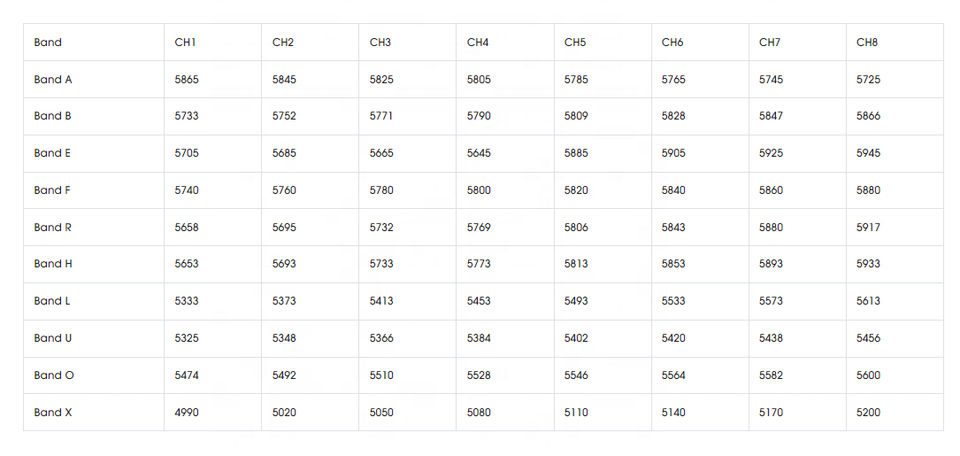Click the Band L row label
Image resolution: width=960 pixels, height=456 pixels.
click(x=53, y=301)
